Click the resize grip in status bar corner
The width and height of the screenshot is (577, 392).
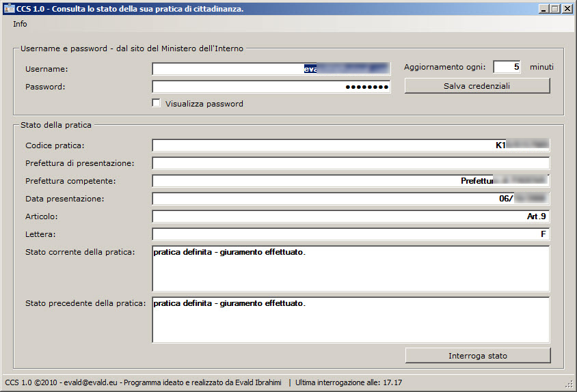(x=569, y=384)
